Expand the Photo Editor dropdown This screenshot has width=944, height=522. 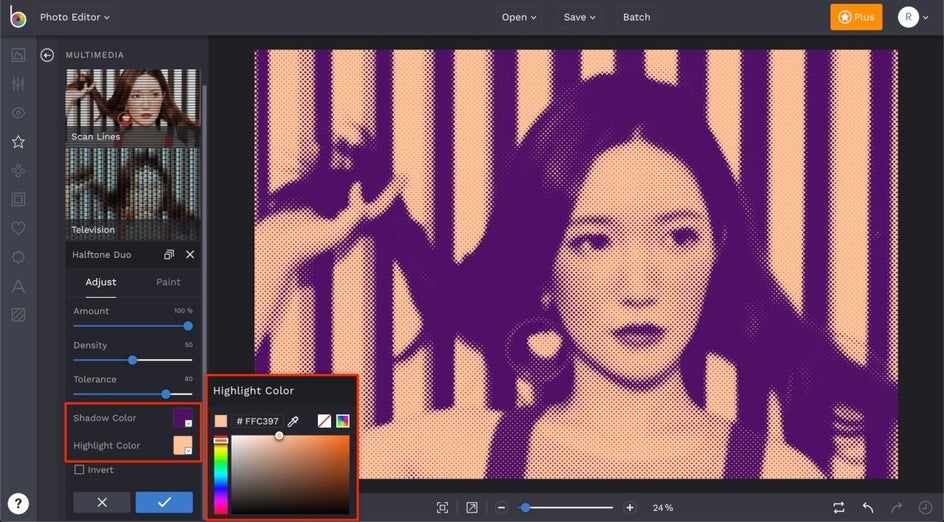[x=75, y=17]
